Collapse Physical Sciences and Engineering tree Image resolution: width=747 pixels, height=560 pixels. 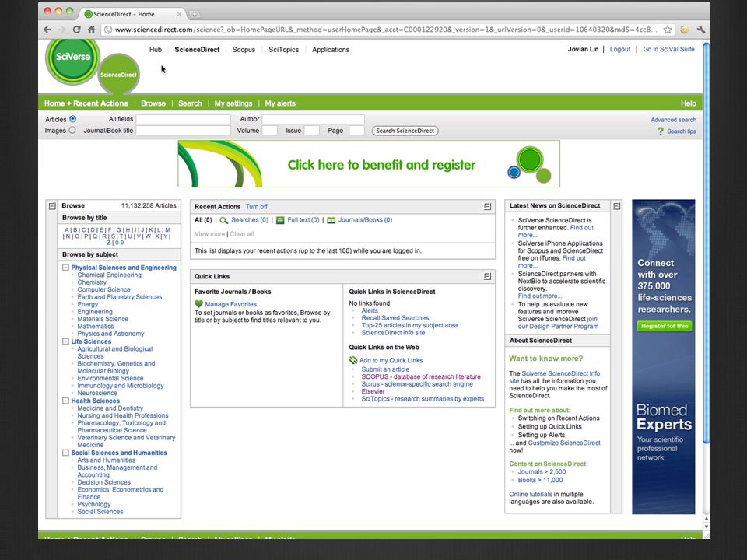pos(65,268)
